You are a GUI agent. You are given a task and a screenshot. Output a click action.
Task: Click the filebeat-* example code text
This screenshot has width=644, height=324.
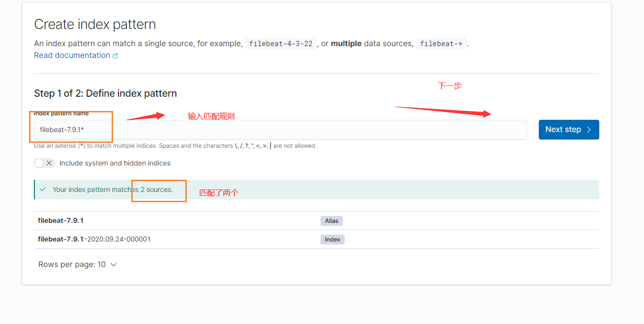point(441,44)
